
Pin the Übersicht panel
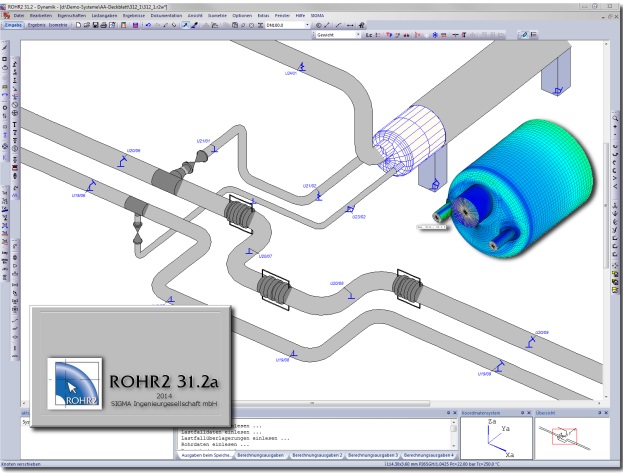pos(599,413)
